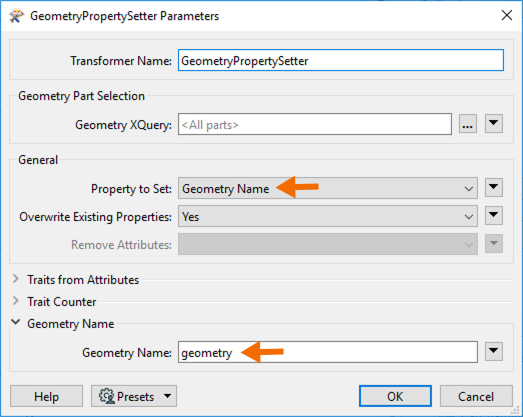The width and height of the screenshot is (523, 417).
Task: Collapse the Geometry Name section
Action: pos(15,323)
